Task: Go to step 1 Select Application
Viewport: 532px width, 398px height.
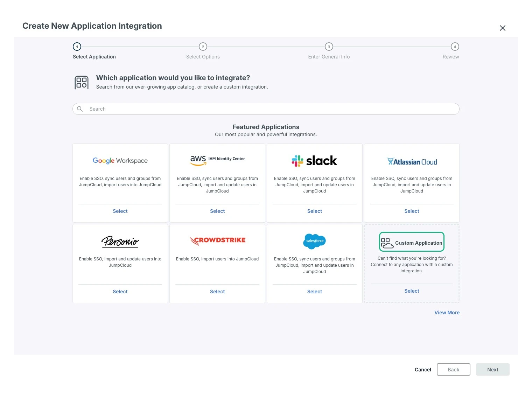Action: tap(77, 47)
